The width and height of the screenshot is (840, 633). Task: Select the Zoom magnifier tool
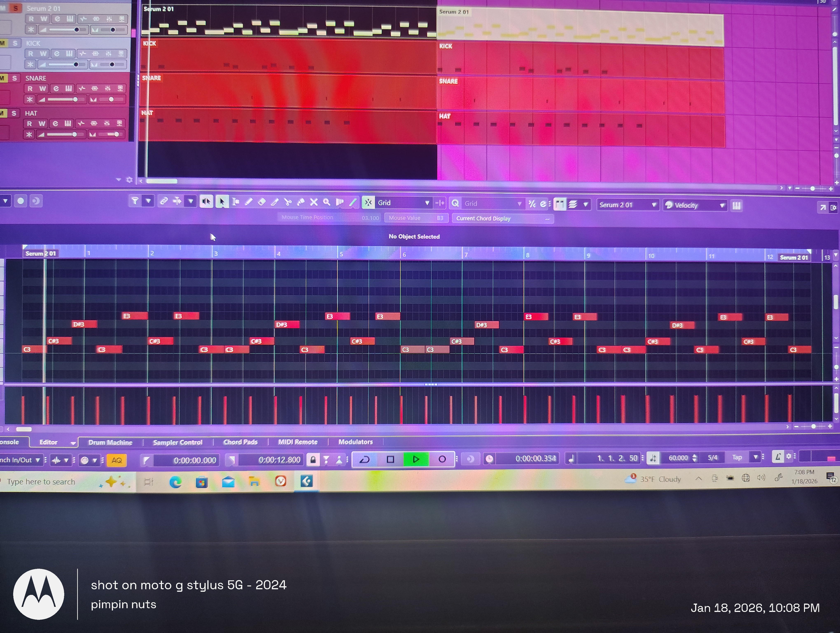(x=327, y=202)
